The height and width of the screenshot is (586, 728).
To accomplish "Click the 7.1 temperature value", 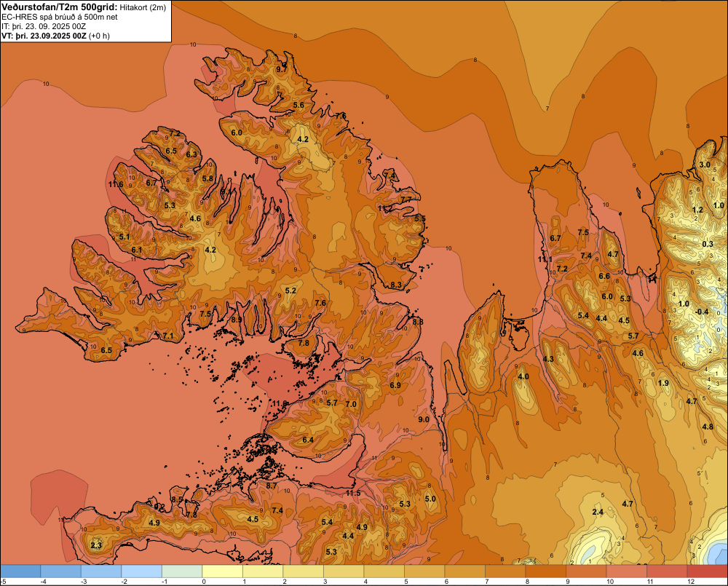I will [x=167, y=336].
